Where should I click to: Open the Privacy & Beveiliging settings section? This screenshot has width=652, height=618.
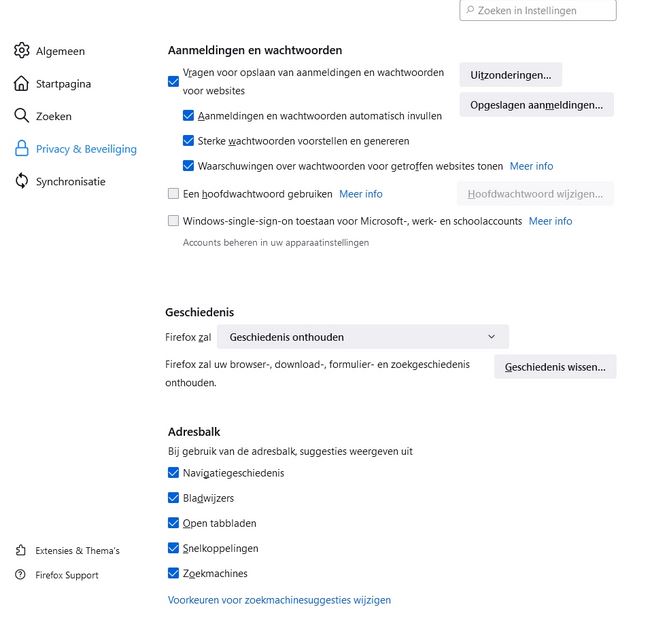86,149
